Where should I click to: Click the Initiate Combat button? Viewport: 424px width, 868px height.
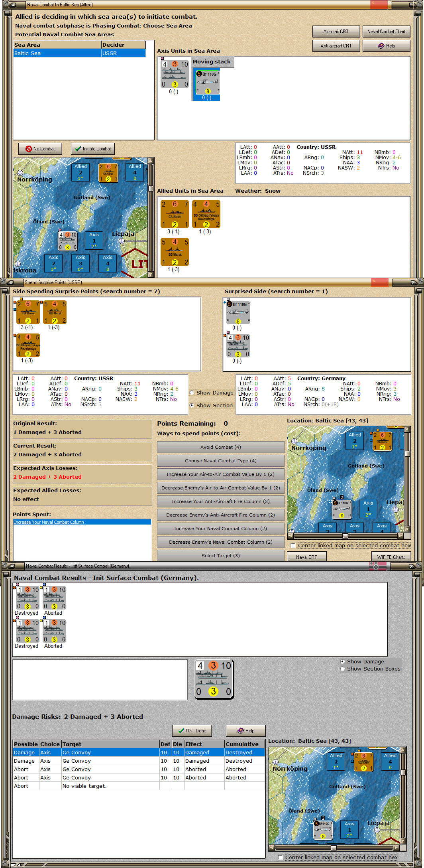click(93, 149)
